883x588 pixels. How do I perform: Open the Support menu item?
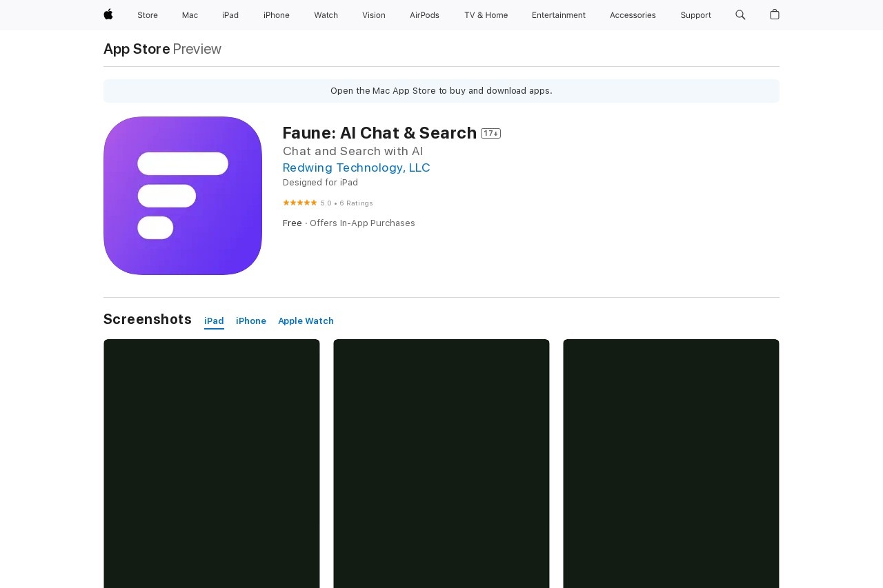click(x=695, y=15)
